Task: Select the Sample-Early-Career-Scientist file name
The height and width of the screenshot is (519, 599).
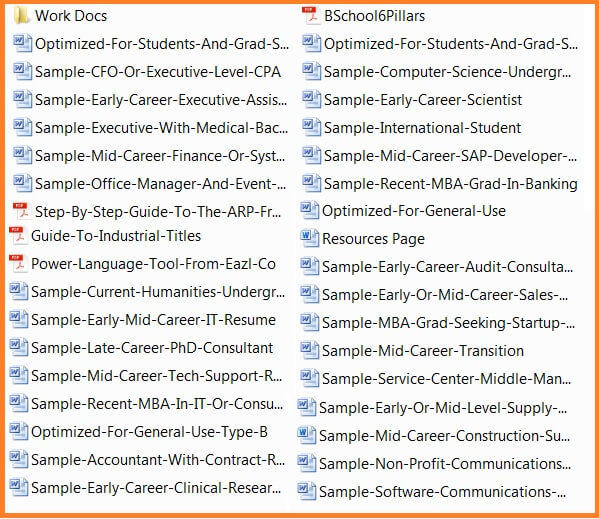Action: (x=423, y=100)
